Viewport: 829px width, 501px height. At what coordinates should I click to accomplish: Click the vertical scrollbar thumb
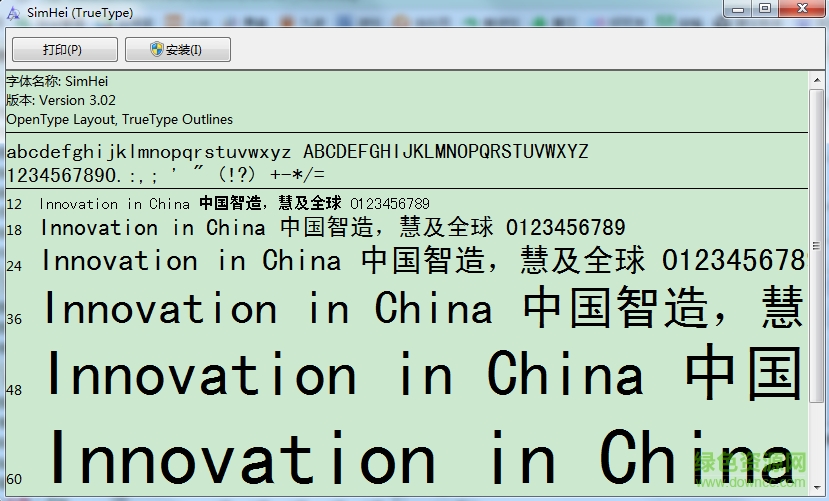pos(817,246)
